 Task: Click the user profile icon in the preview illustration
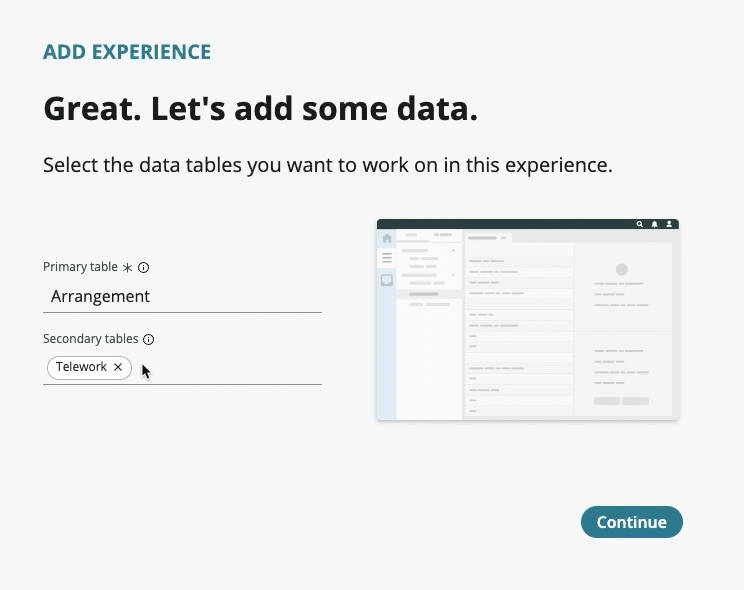coord(669,225)
